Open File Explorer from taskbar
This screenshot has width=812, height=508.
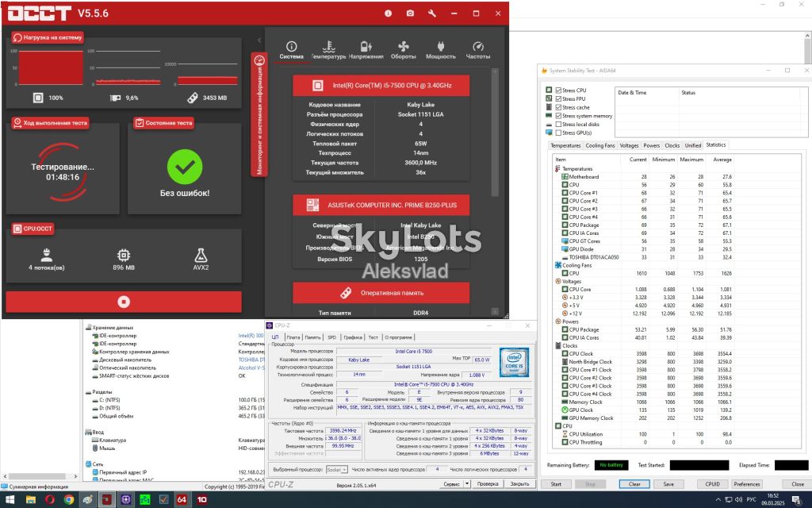[31, 500]
